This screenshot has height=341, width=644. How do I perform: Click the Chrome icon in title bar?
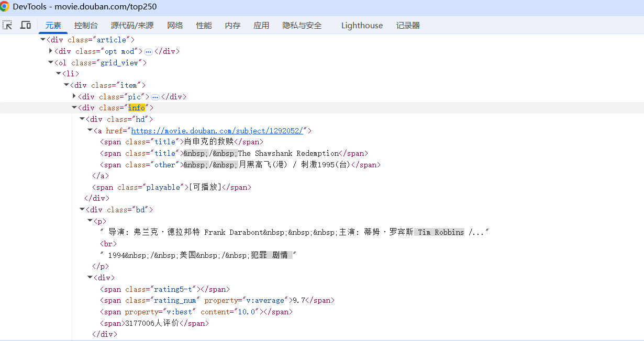pos(5,7)
